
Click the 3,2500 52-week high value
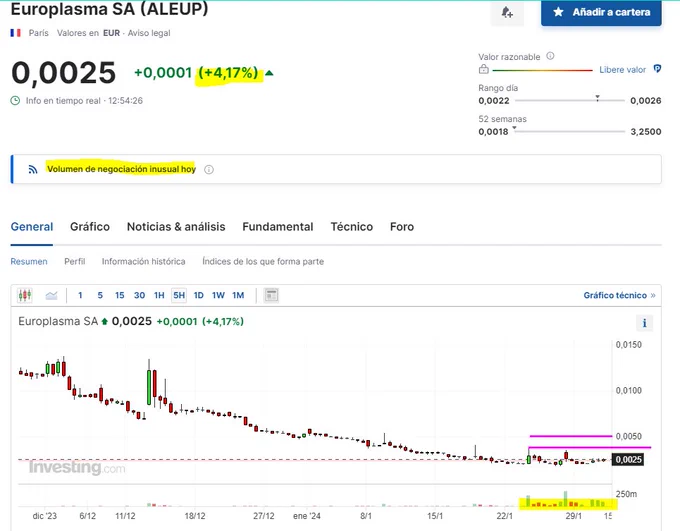pos(646,132)
